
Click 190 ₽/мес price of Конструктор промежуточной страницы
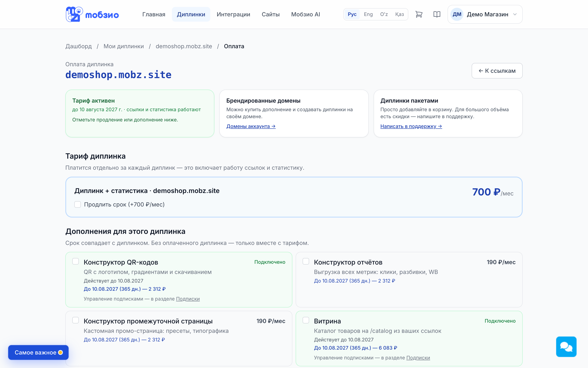(271, 321)
